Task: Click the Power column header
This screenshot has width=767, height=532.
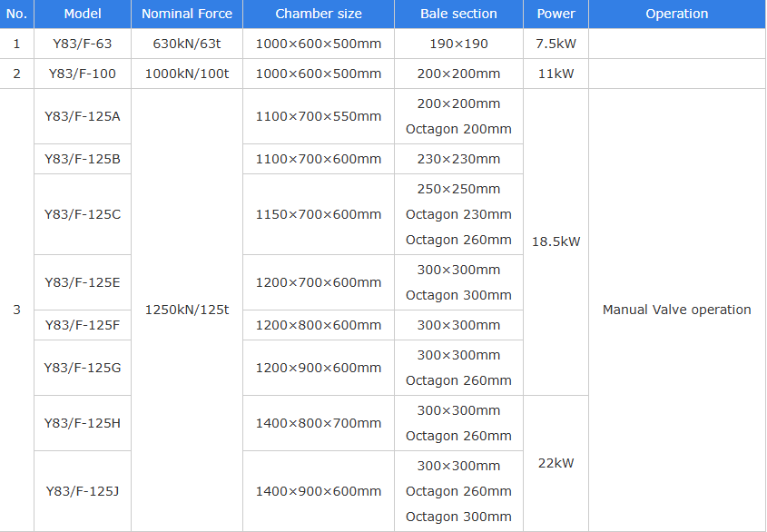Action: pyautogui.click(x=556, y=14)
